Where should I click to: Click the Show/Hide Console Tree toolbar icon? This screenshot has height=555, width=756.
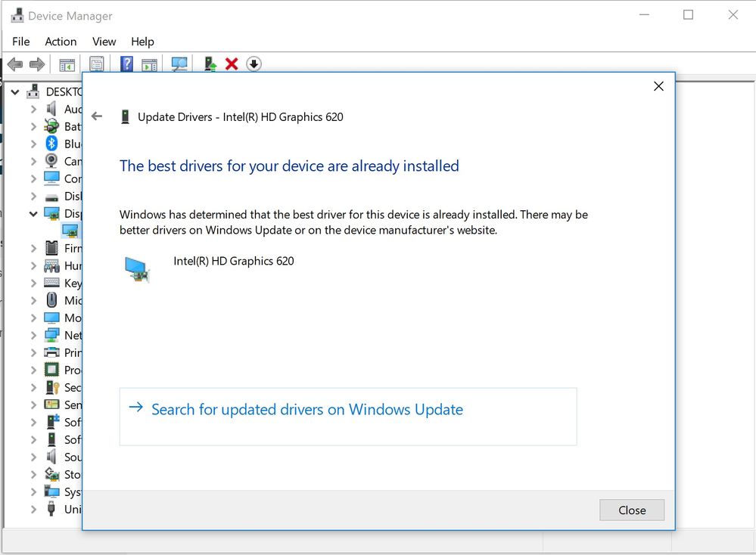67,64
